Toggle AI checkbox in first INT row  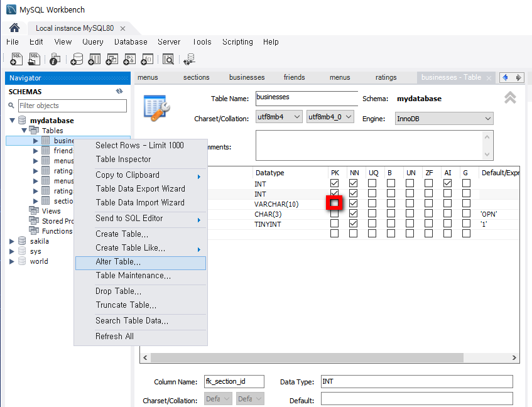click(x=447, y=183)
